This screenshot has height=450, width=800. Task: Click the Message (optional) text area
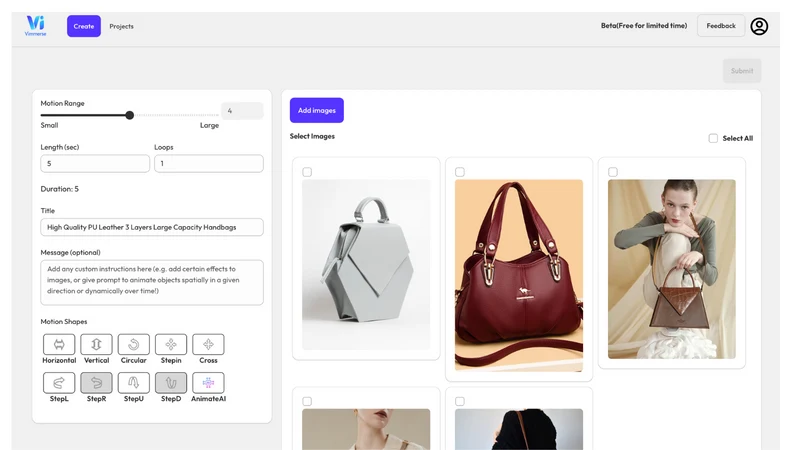click(152, 283)
